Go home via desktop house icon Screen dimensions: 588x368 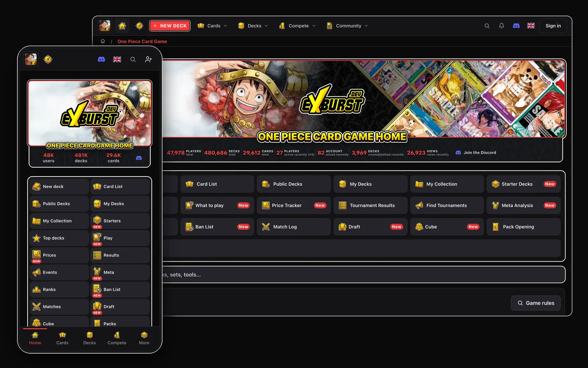pos(122,26)
